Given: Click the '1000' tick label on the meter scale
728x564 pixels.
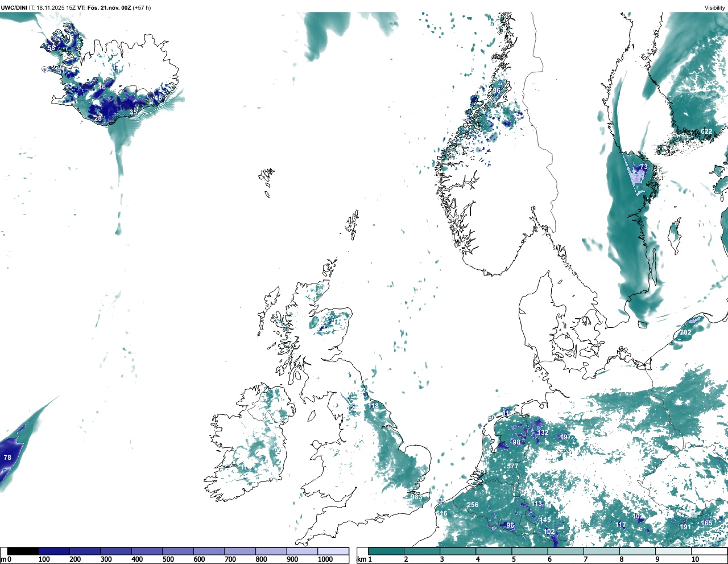Looking at the screenshot, I should [325, 559].
